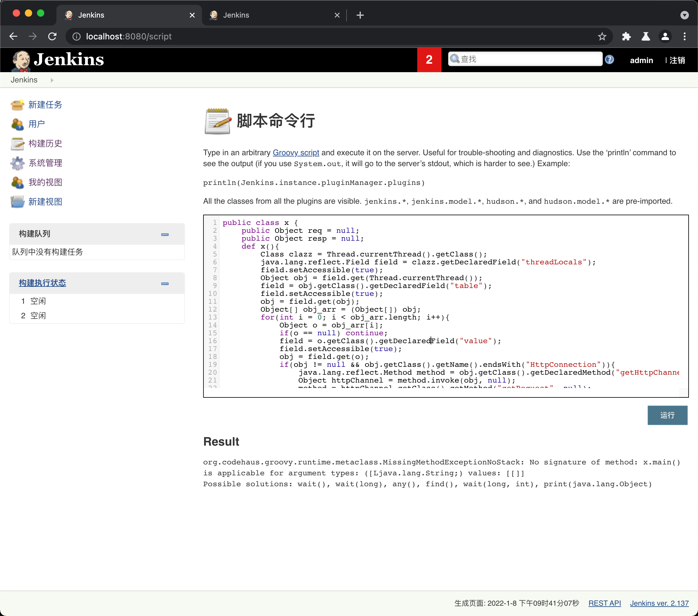
Task: Bookmark page with the star icon
Action: pyautogui.click(x=602, y=37)
